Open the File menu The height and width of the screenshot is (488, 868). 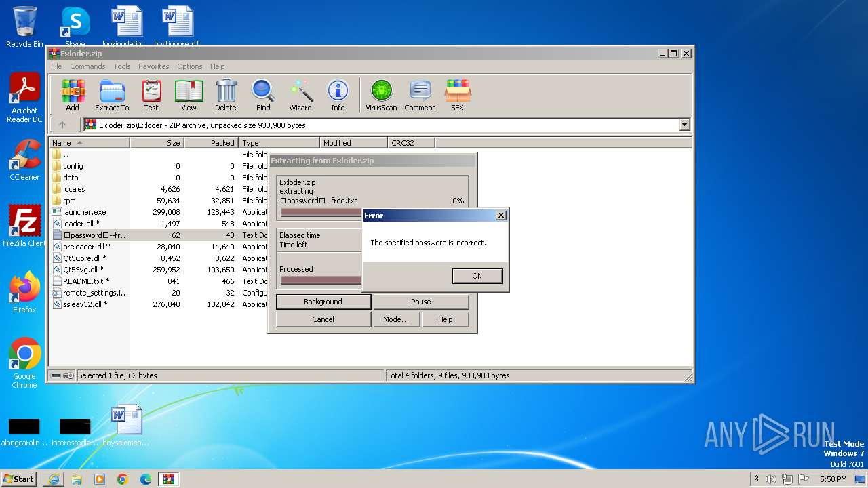[56, 66]
